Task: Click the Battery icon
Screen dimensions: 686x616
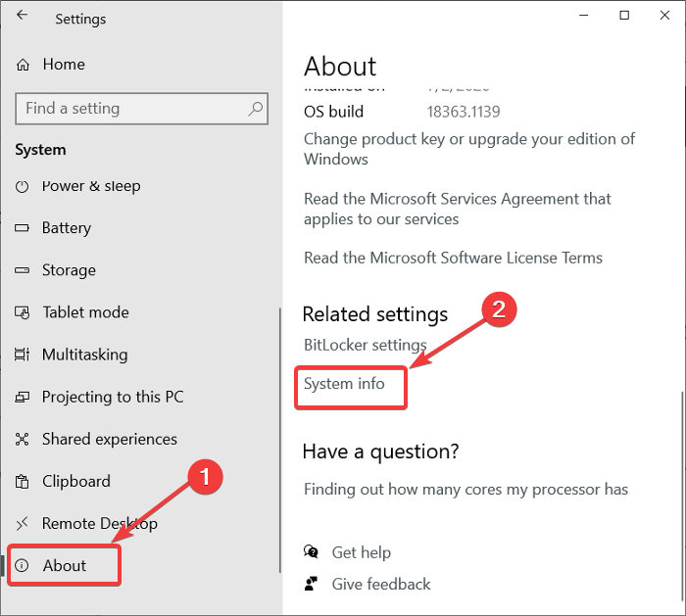Action: 22,228
